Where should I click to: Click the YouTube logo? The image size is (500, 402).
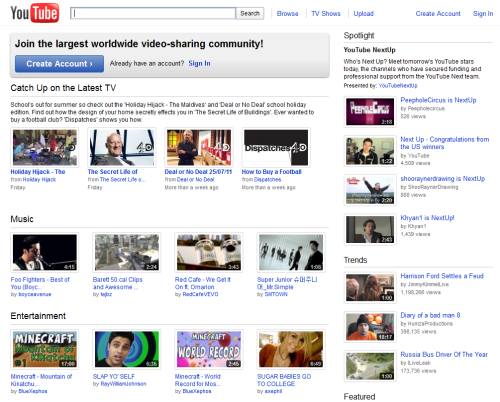pyautogui.click(x=35, y=13)
